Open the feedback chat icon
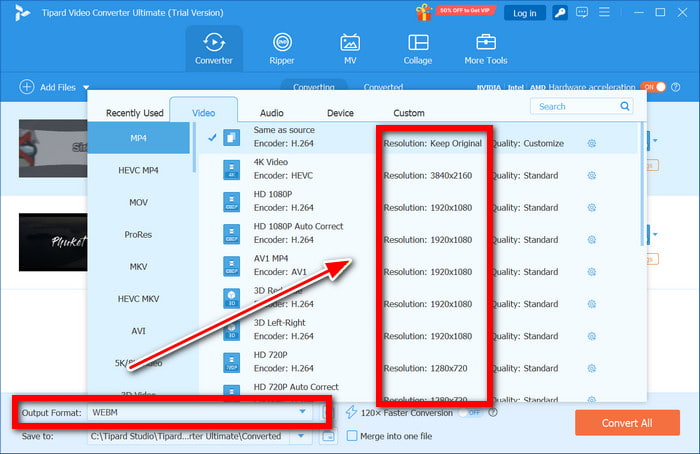 (582, 12)
